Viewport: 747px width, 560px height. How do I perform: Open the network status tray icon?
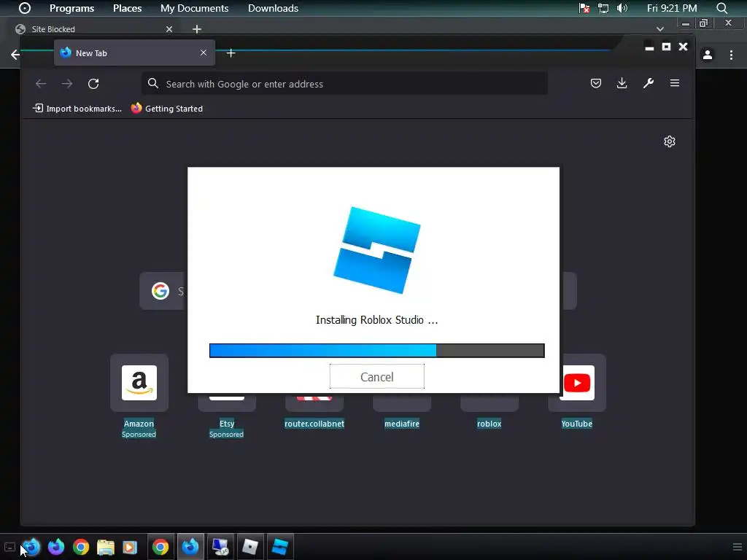coord(603,8)
